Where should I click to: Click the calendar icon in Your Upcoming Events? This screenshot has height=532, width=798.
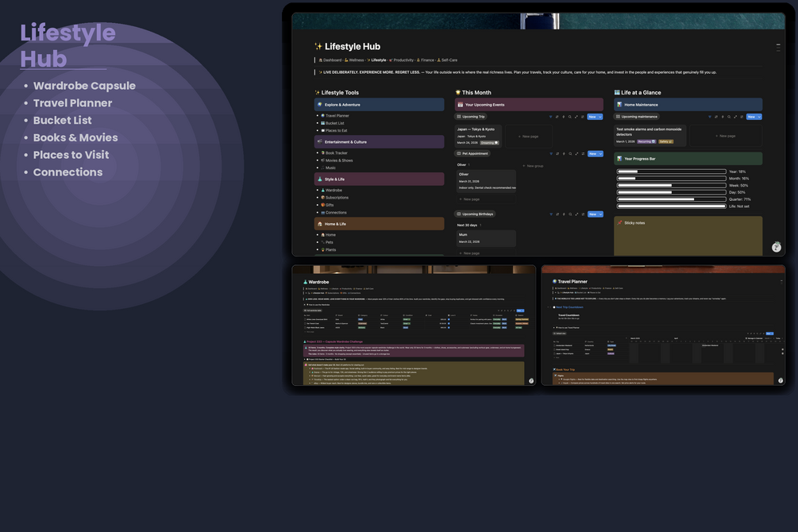coord(460,104)
